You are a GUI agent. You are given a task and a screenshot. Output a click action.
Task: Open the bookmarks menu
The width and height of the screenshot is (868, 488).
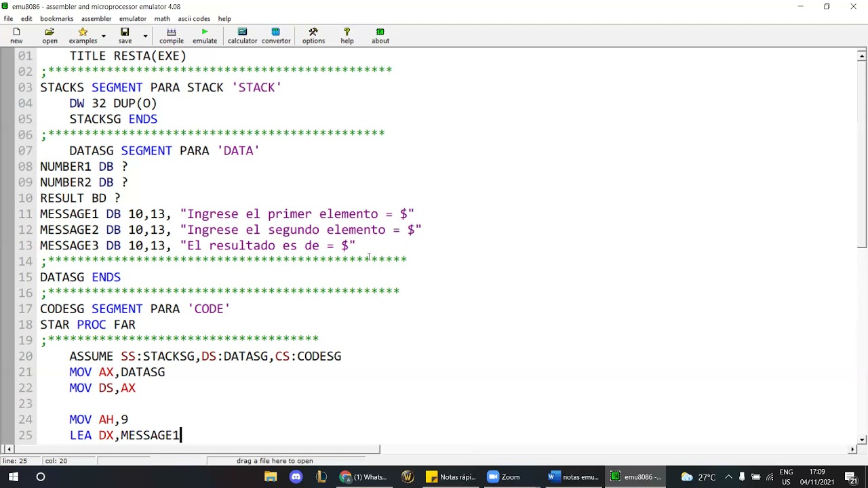pos(57,18)
